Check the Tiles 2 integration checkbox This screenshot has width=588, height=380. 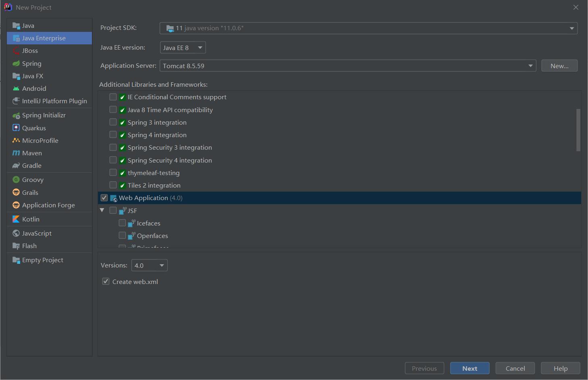(x=113, y=185)
